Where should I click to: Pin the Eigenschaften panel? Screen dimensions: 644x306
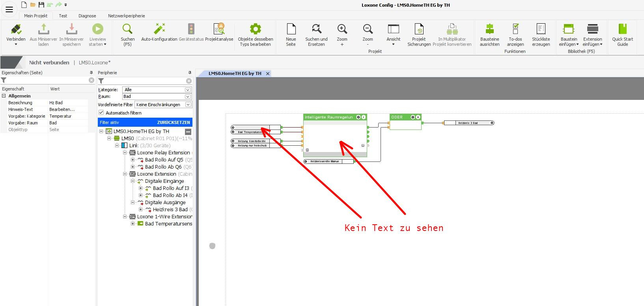pyautogui.click(x=91, y=73)
